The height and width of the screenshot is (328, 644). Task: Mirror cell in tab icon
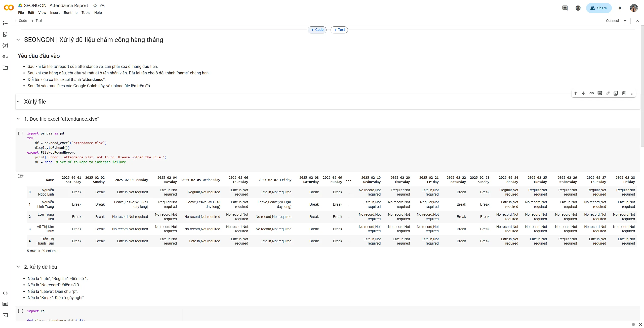coord(616,93)
